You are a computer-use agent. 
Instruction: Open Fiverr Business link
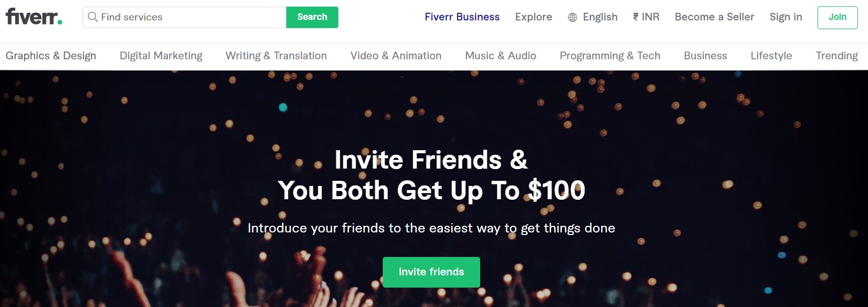[x=462, y=17]
